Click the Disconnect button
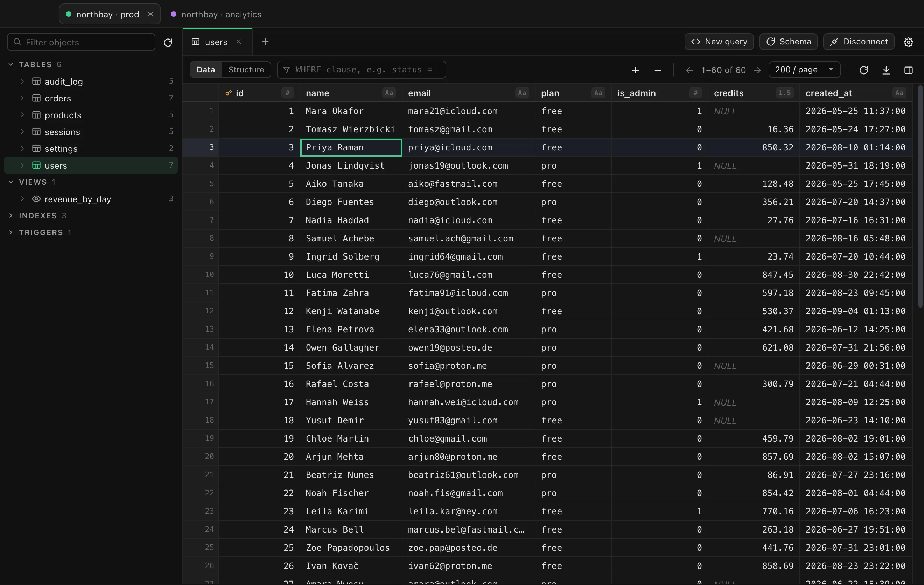This screenshot has width=924, height=585. (x=859, y=42)
